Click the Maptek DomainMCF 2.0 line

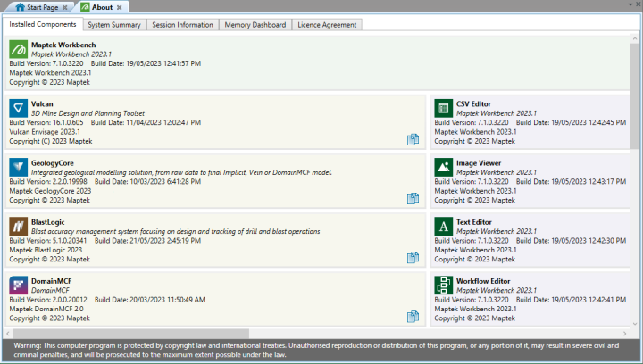point(46,309)
